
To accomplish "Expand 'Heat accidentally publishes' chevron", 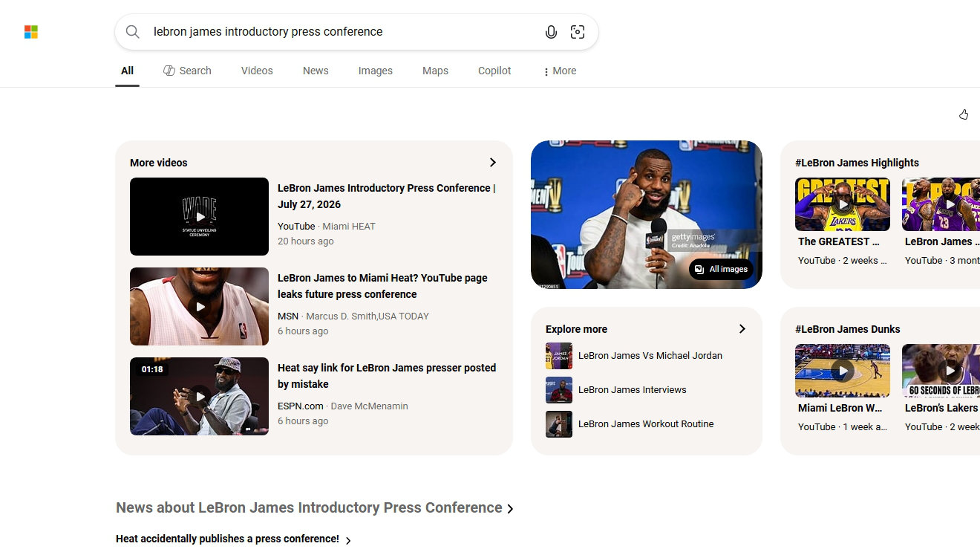I will point(348,540).
